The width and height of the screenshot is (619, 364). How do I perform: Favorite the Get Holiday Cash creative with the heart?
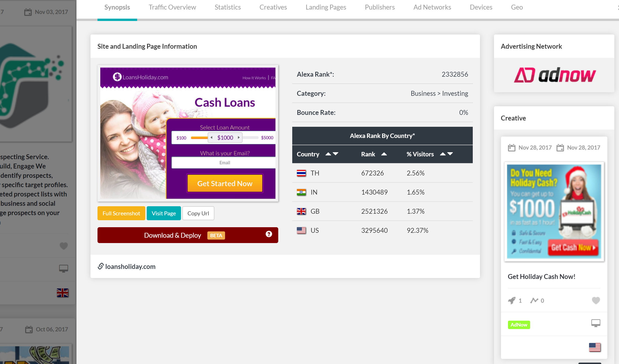point(596,300)
